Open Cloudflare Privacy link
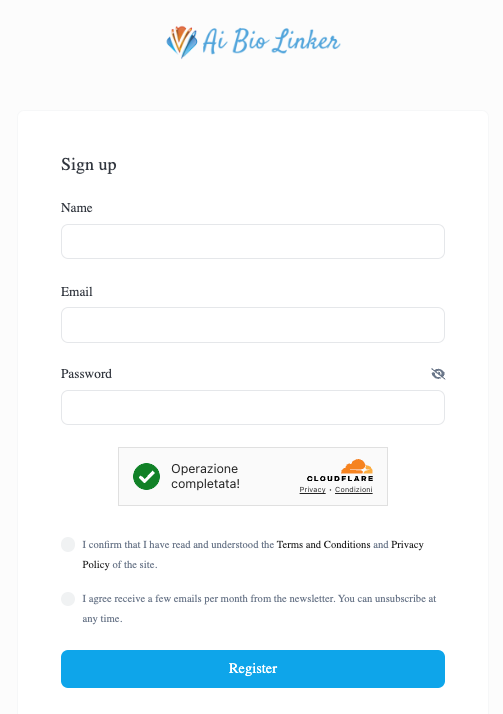Screen dimensions: 503x714 point(312,490)
